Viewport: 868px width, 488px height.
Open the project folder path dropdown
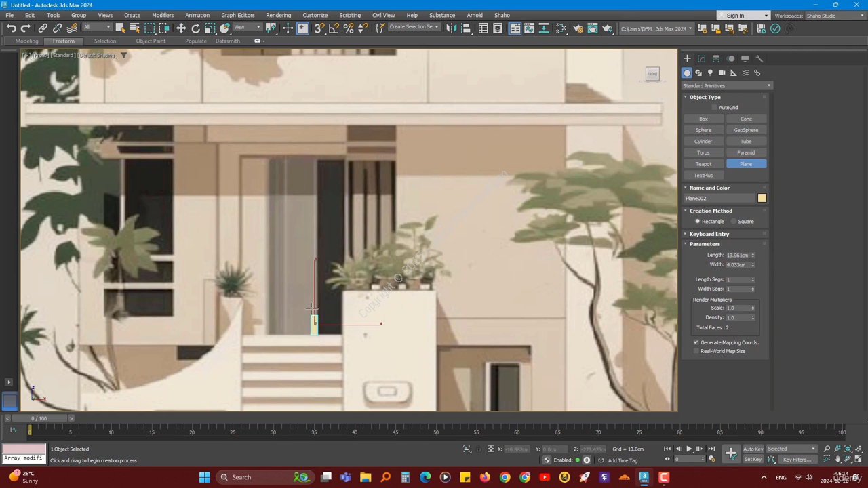coord(656,28)
